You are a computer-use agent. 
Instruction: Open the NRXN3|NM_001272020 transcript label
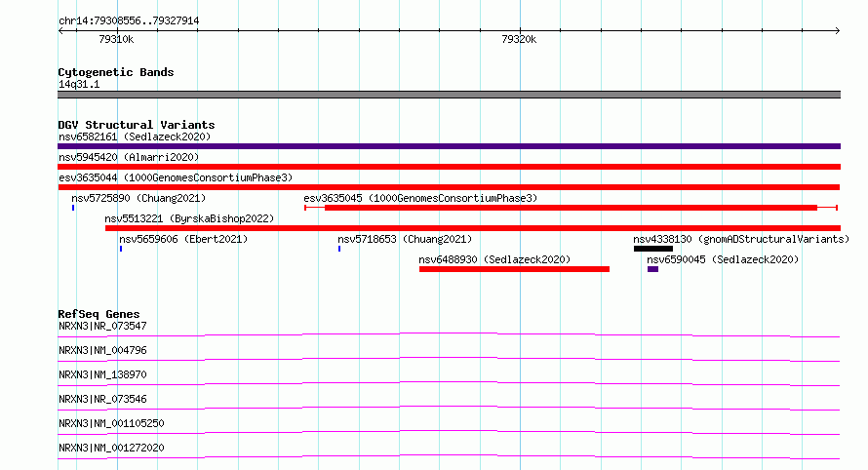click(x=111, y=448)
